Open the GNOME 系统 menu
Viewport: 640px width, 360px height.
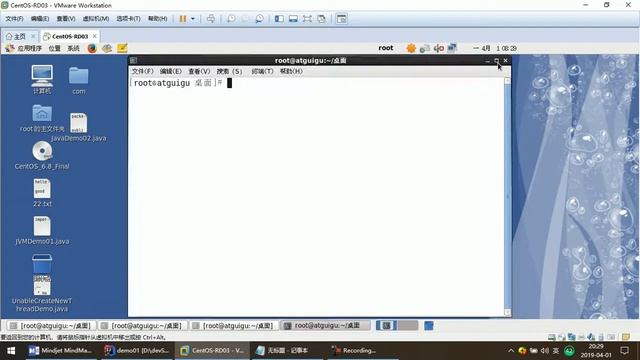(73, 48)
